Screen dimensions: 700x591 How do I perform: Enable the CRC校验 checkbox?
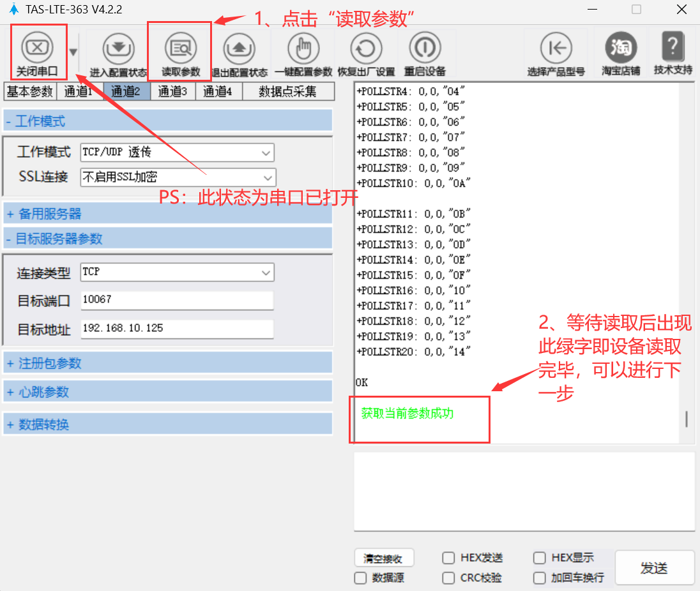(449, 578)
